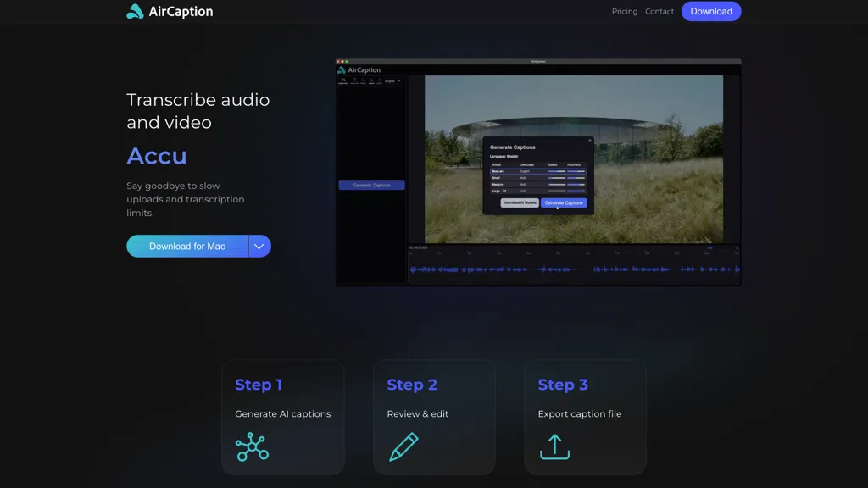This screenshot has height=488, width=868.
Task: Click the export arrow icon under Step 3
Action: tap(554, 446)
